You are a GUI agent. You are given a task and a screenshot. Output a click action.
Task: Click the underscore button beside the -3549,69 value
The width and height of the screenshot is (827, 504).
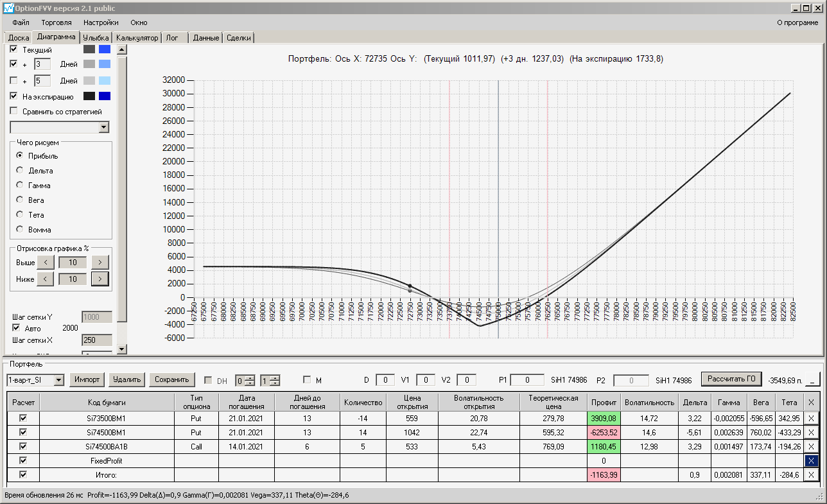coord(812,380)
